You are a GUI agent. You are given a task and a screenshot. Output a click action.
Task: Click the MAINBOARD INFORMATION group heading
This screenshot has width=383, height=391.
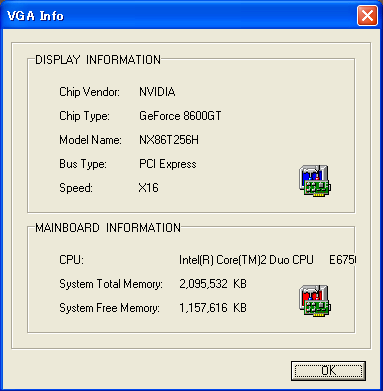pyautogui.click(x=108, y=228)
